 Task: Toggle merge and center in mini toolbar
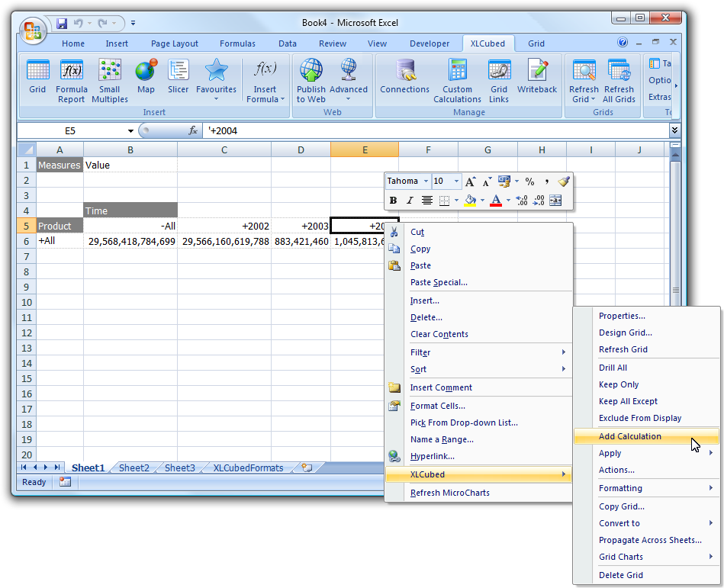pos(555,201)
